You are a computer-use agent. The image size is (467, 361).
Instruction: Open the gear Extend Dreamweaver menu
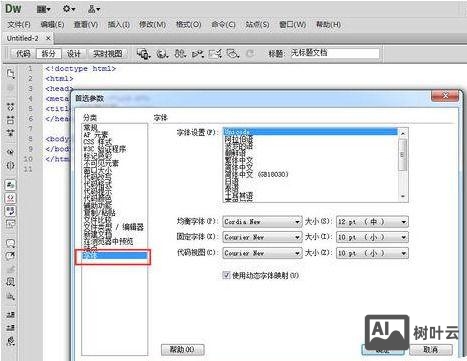(69, 9)
